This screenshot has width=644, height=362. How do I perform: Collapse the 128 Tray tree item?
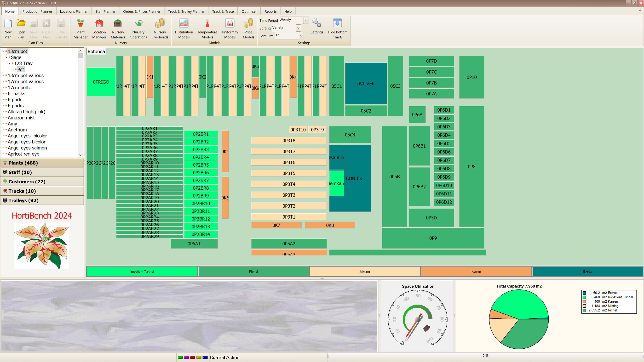coord(10,63)
